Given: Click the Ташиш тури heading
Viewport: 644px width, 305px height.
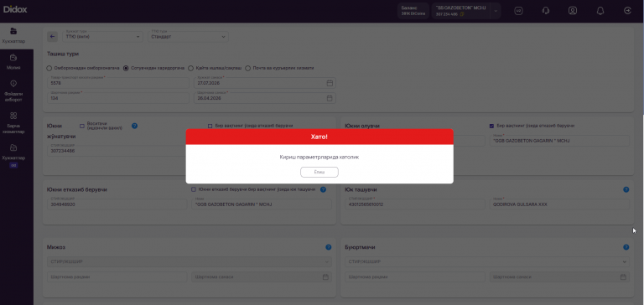Looking at the screenshot, I should tap(62, 54).
